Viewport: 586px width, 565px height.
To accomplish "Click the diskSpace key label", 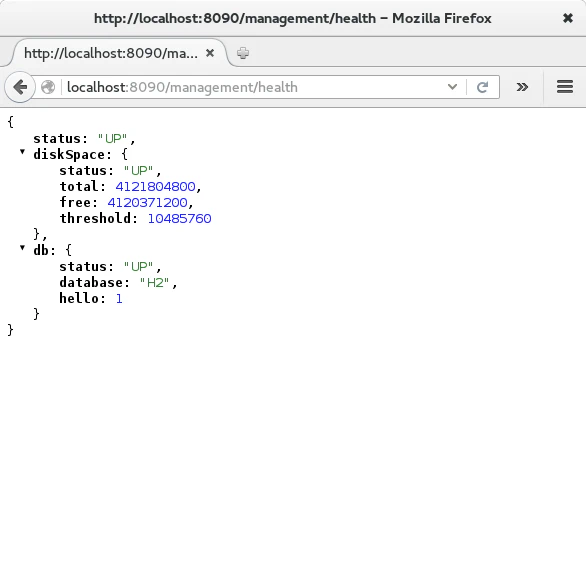I will pyautogui.click(x=69, y=155).
